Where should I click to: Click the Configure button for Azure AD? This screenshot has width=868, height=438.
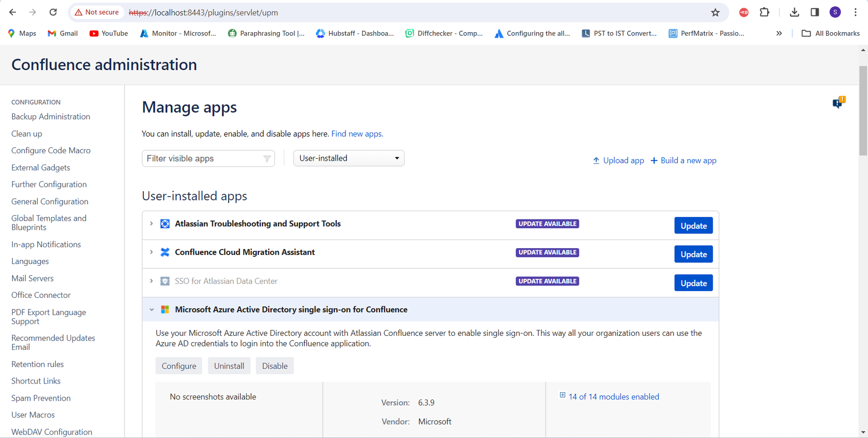pyautogui.click(x=179, y=366)
